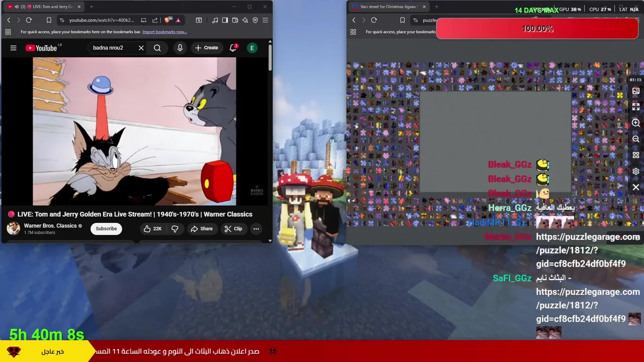644x362 pixels.
Task: Reload the puzzle browser page
Action: click(374, 20)
